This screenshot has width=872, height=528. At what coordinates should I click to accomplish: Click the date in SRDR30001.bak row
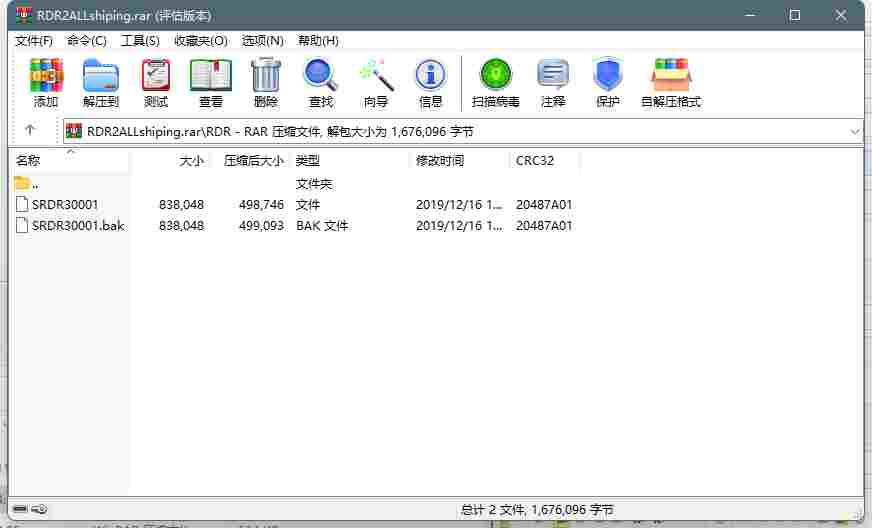pyautogui.click(x=459, y=225)
